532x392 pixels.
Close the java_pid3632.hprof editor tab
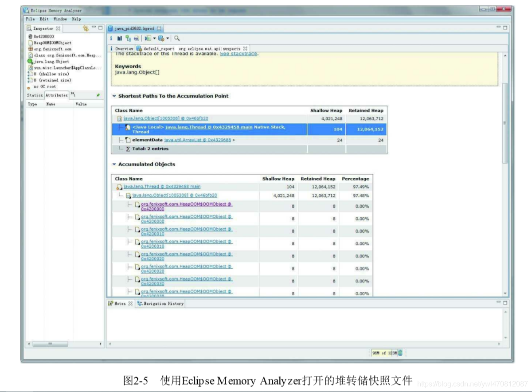[159, 28]
